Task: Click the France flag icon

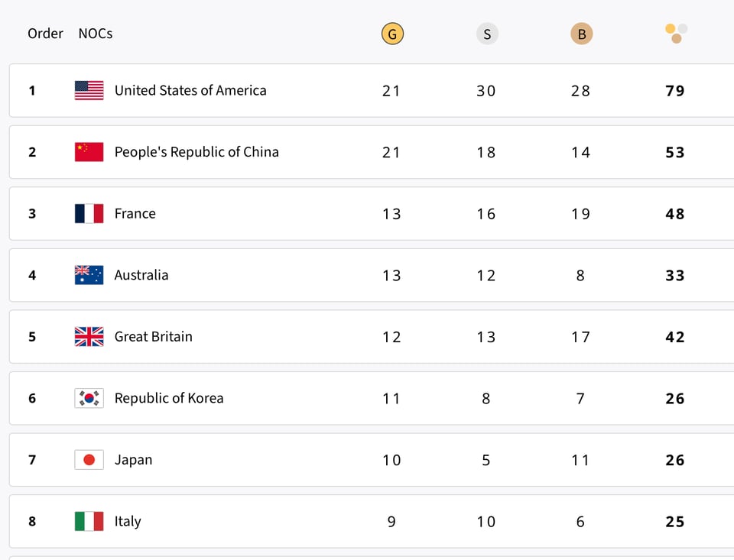Action: 89,214
